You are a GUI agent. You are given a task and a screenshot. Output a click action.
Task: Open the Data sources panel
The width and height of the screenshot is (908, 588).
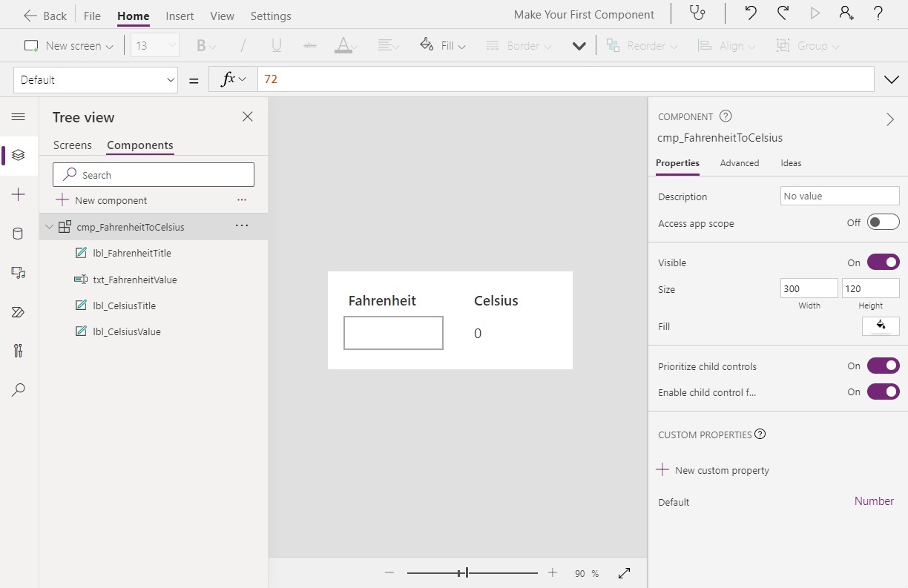coord(19,233)
